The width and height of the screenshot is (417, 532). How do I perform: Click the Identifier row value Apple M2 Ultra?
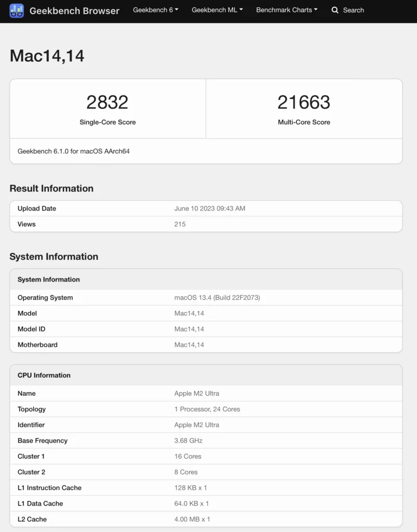tap(197, 425)
